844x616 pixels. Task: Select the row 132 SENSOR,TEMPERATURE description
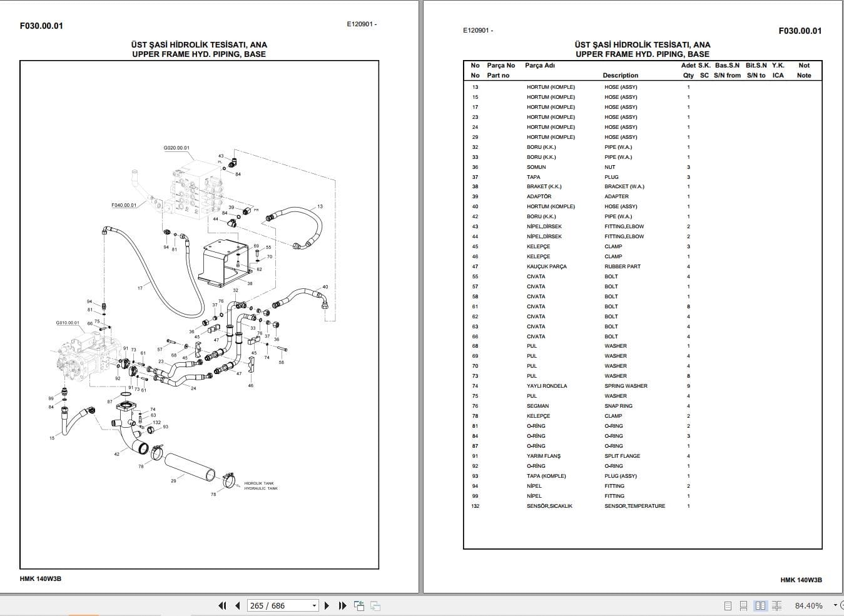click(634, 506)
